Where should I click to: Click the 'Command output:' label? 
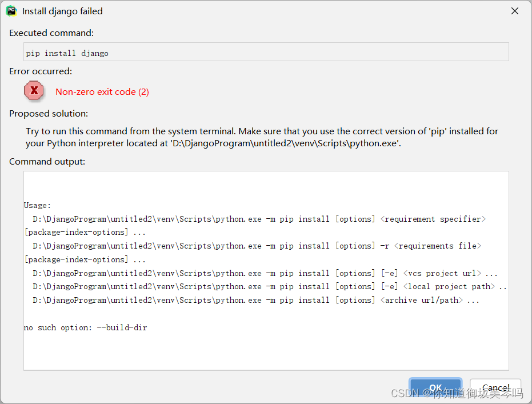[x=47, y=162]
